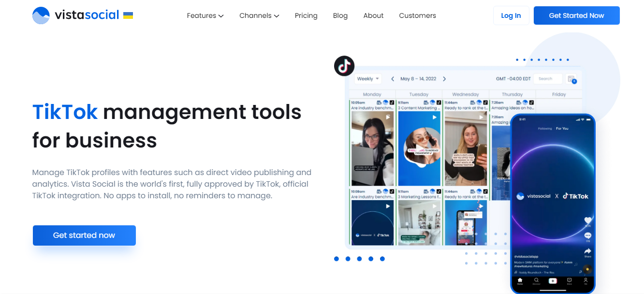Click the 'Ready to rank at the t...' caption in the first row
The height and width of the screenshot is (294, 644).
(x=466, y=108)
